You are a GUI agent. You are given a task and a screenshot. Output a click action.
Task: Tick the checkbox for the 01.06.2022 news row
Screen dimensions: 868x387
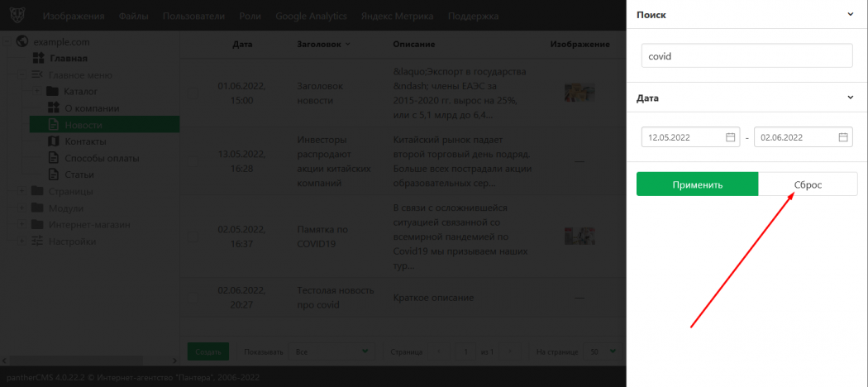click(192, 93)
